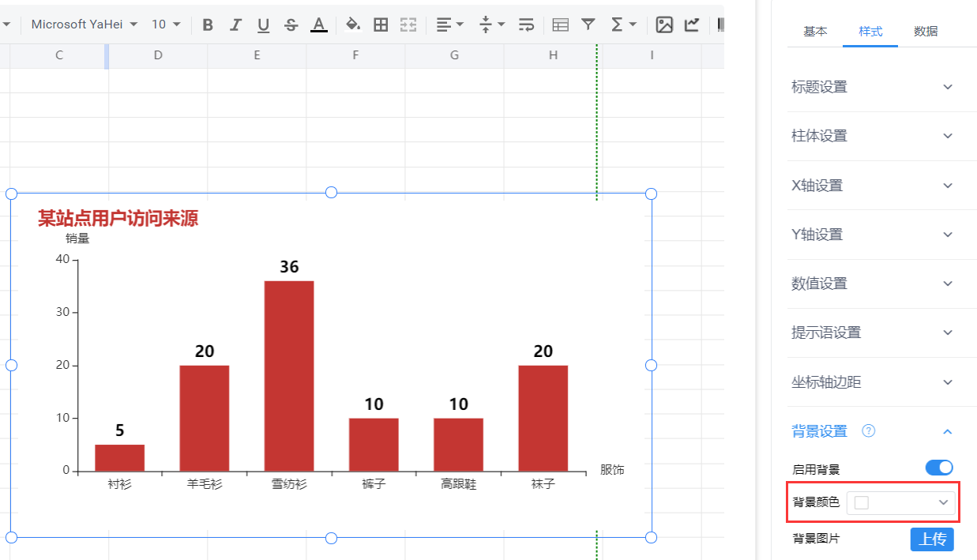Viewport: 977px width, 560px height.
Task: Open the cell fill color tool
Action: pyautogui.click(x=353, y=24)
